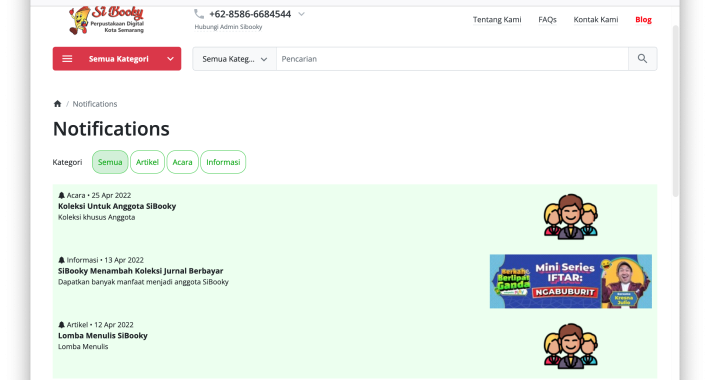Open the Mini Series IFTAR banner image

point(571,281)
